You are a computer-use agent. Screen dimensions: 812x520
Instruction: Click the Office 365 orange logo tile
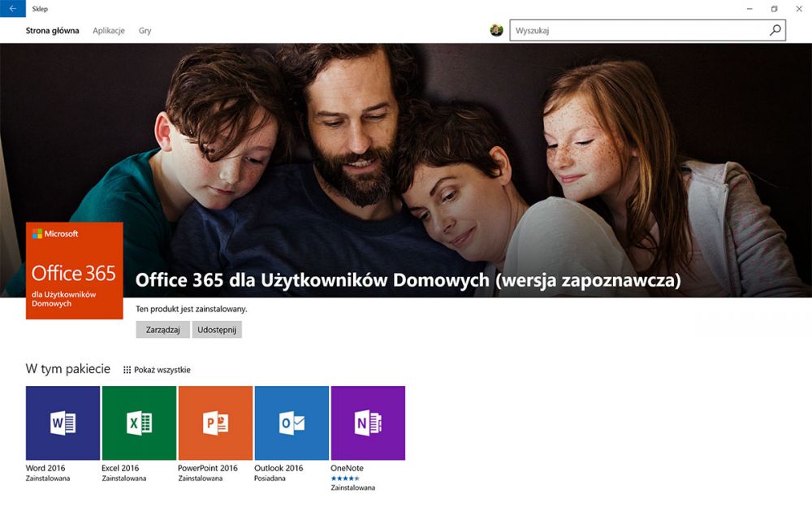click(x=75, y=271)
